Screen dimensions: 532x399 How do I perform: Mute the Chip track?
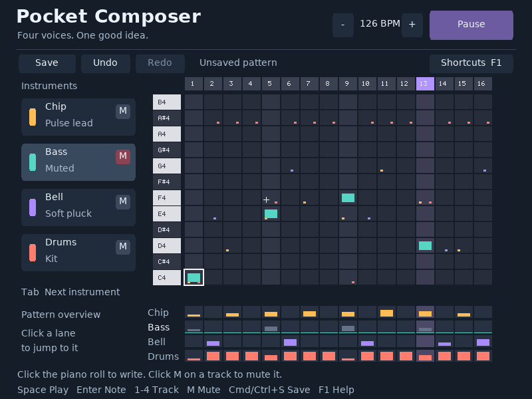123,111
